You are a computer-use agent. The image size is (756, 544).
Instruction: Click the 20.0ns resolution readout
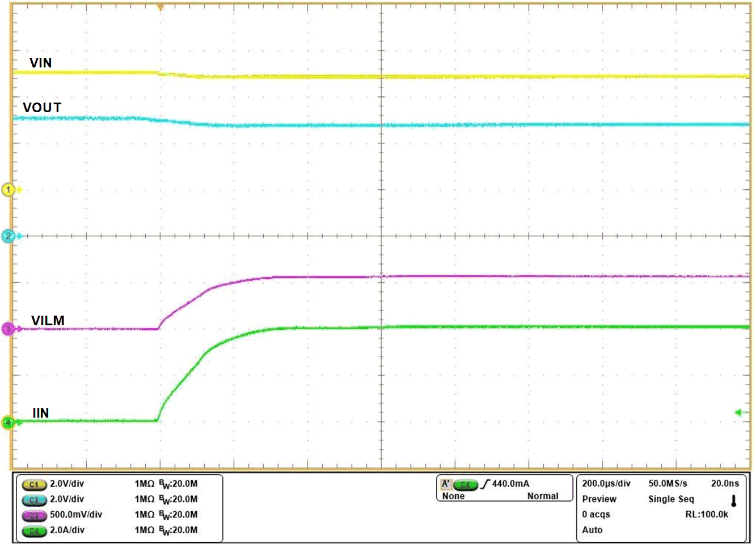pos(725,483)
